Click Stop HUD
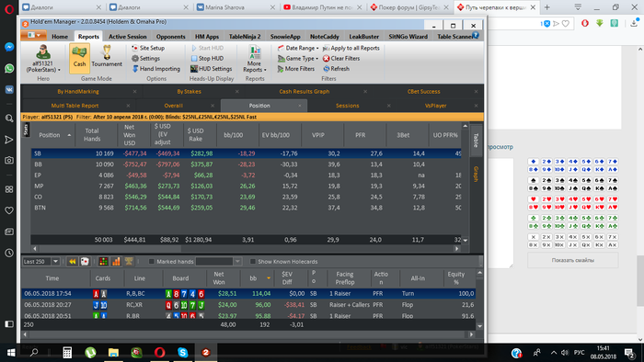 tap(207, 58)
